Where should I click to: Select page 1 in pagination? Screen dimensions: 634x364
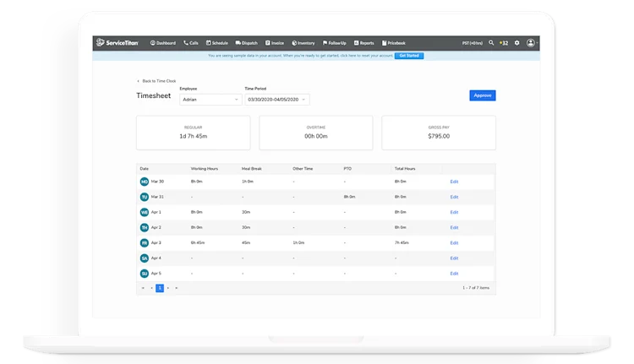coord(160,288)
